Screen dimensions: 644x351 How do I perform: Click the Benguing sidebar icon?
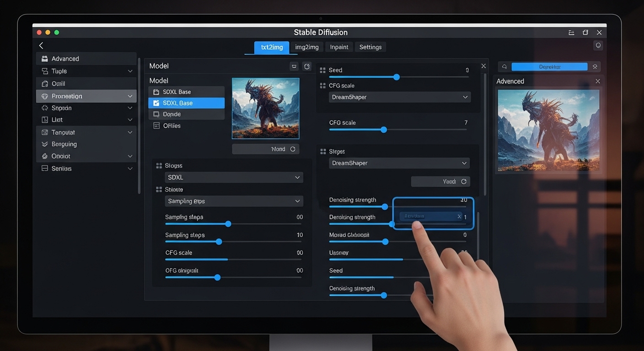(x=44, y=144)
